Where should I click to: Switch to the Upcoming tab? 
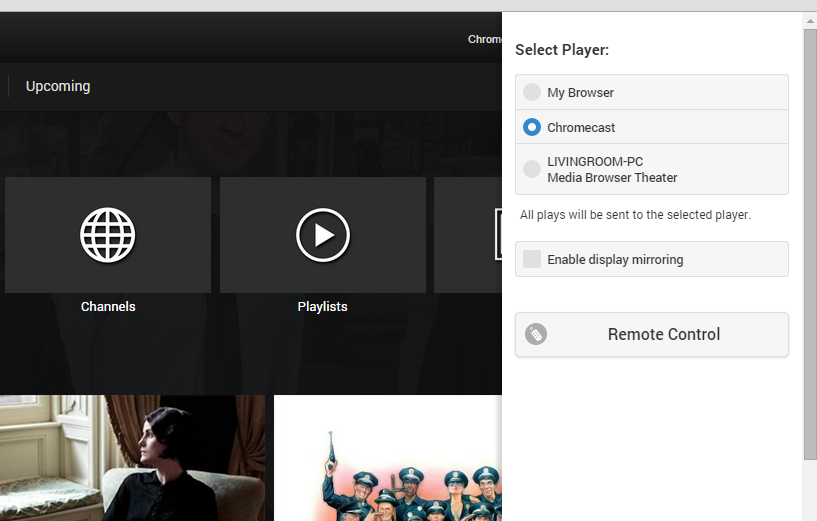tap(58, 86)
